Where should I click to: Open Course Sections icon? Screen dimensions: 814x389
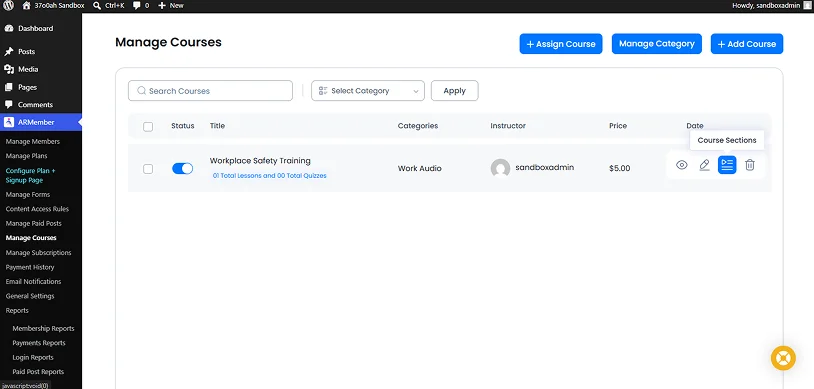coord(727,165)
